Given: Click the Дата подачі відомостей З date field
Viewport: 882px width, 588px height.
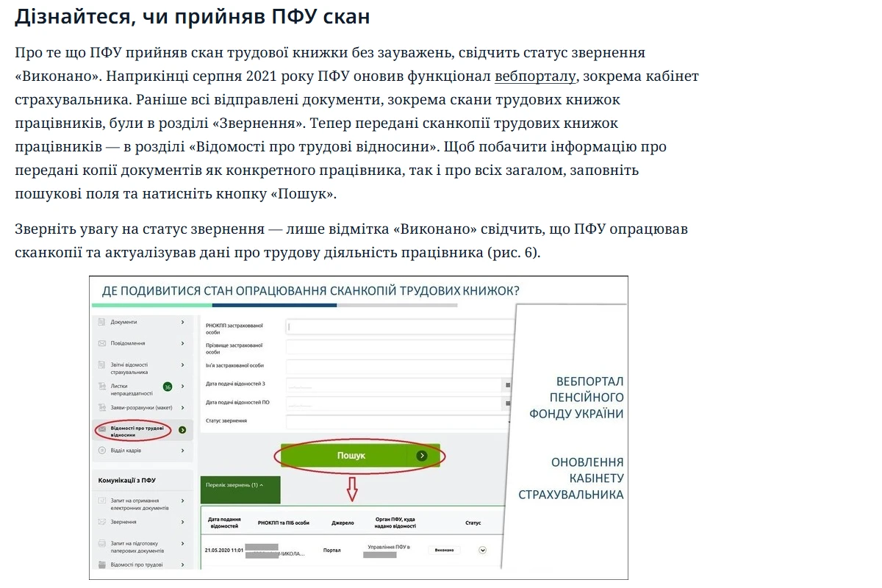Looking at the screenshot, I should (x=393, y=384).
